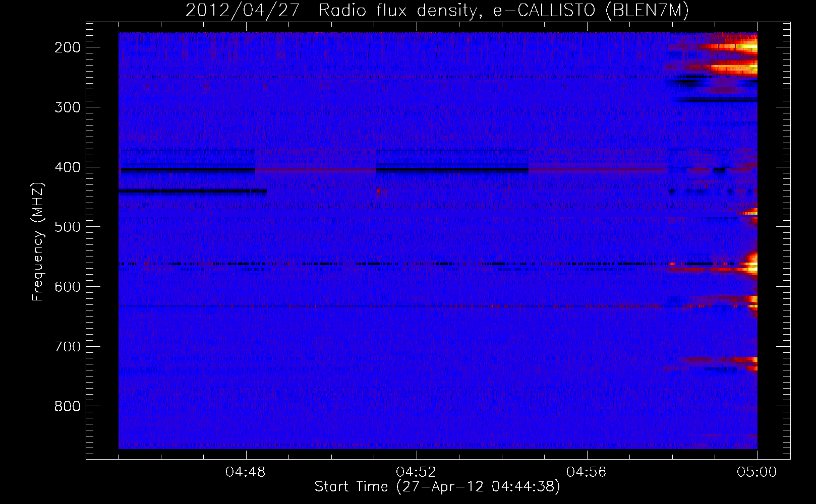816x504 pixels.
Task: Click the 04:56 time tick label
Action: tap(587, 472)
